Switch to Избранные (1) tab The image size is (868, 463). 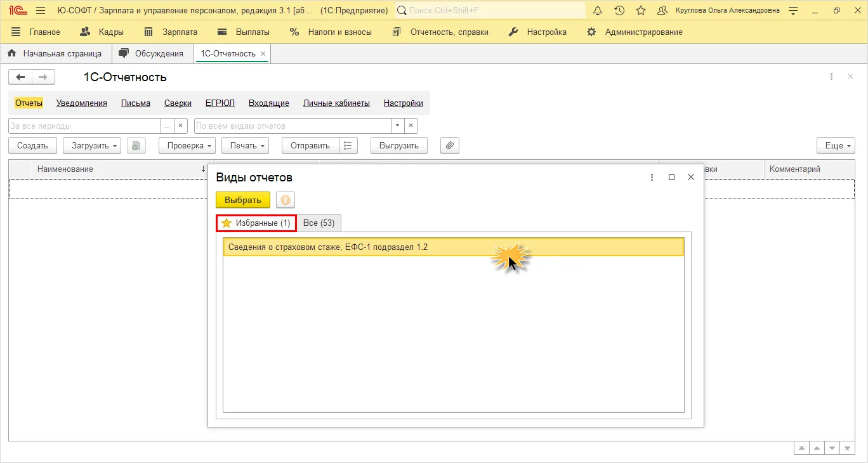pos(256,223)
